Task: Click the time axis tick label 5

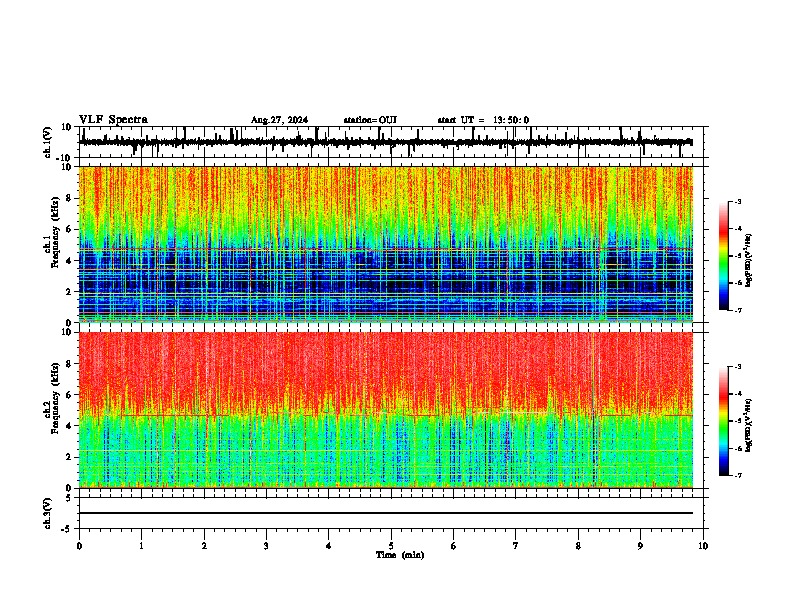Action: click(x=391, y=546)
